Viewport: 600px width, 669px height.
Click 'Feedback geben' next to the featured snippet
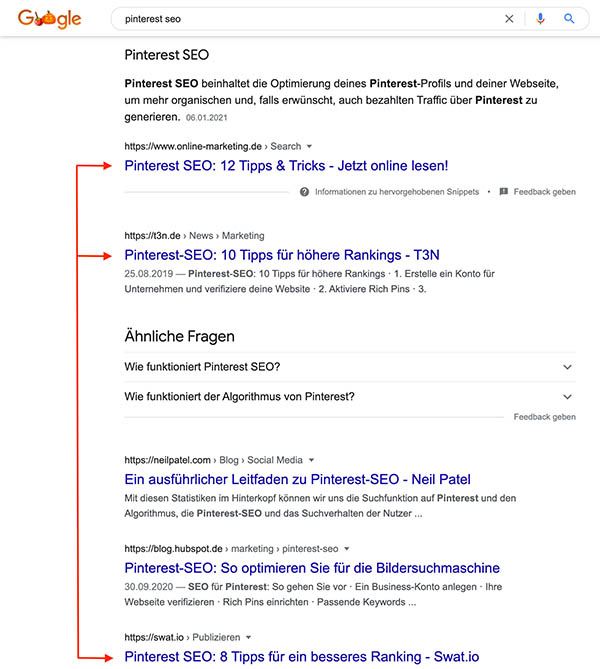[545, 192]
